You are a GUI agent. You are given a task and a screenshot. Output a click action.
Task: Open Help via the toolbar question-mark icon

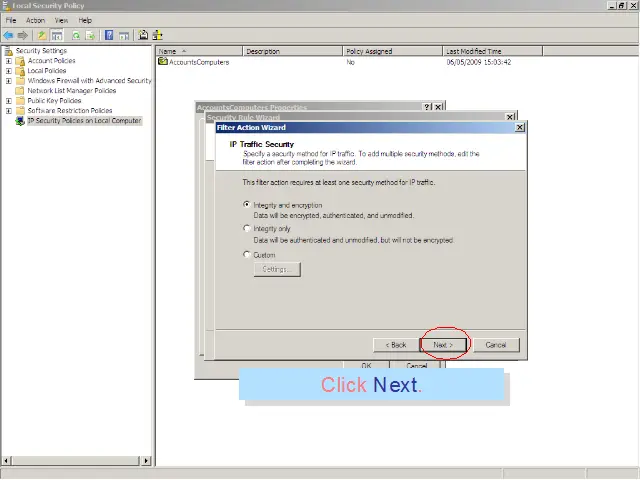pos(110,35)
